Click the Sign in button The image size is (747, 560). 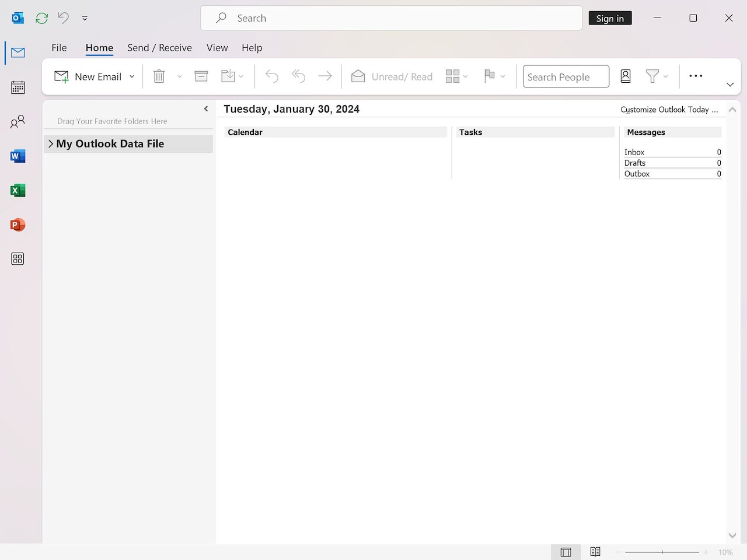610,18
